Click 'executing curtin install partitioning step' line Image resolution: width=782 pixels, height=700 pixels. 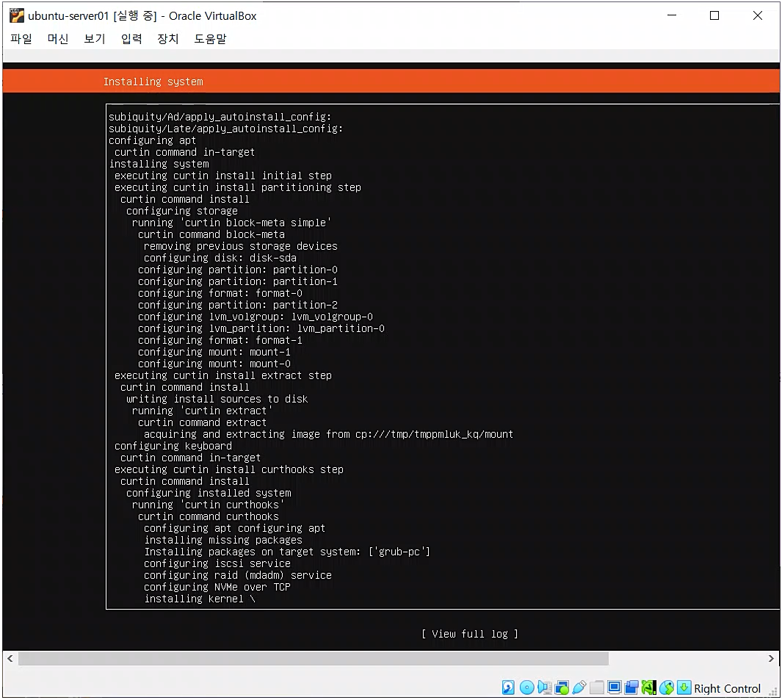(238, 187)
